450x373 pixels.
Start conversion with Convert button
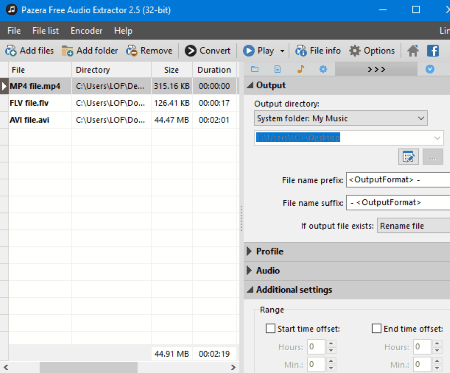pos(208,51)
